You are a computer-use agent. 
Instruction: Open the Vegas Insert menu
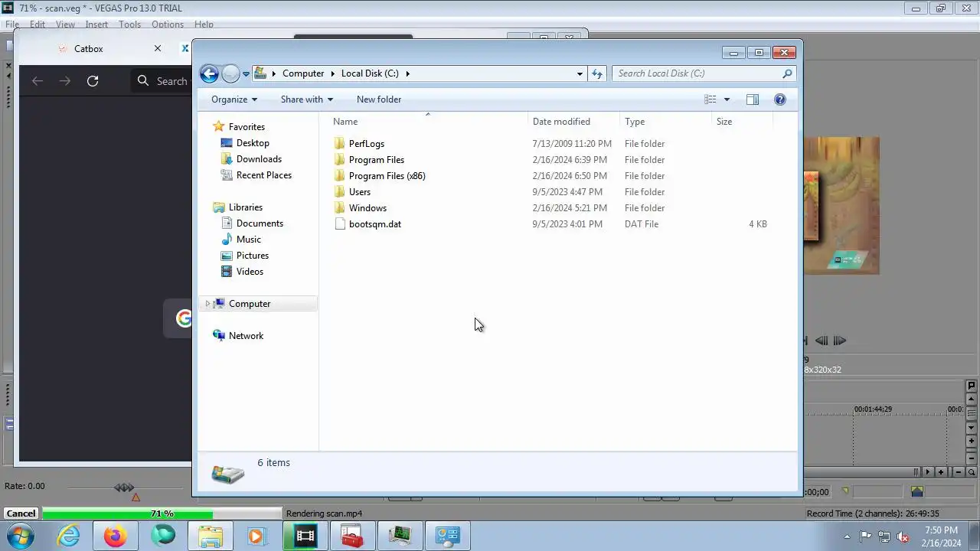point(96,24)
